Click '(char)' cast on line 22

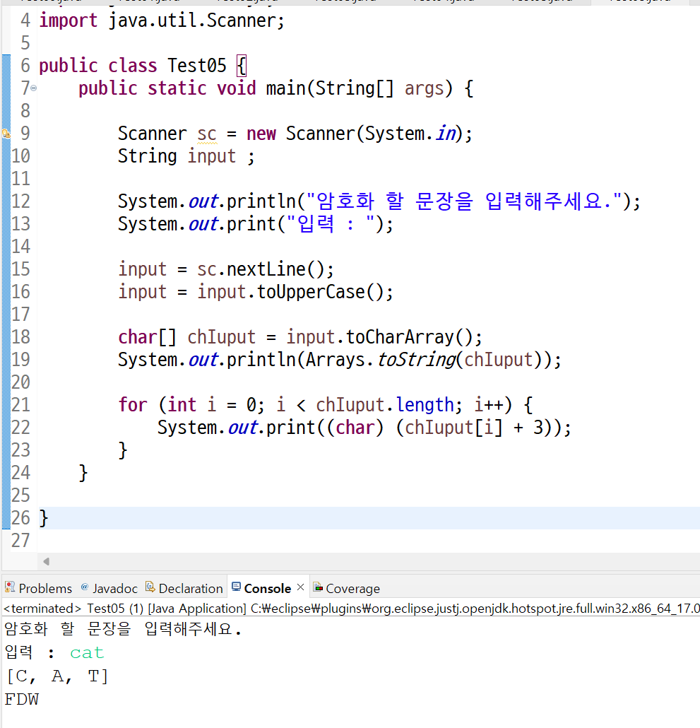tap(355, 428)
